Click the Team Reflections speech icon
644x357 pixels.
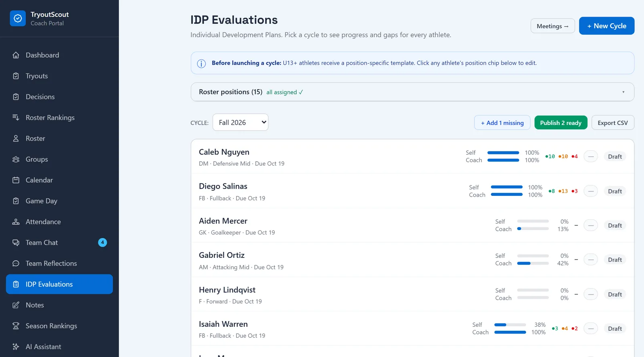click(16, 264)
